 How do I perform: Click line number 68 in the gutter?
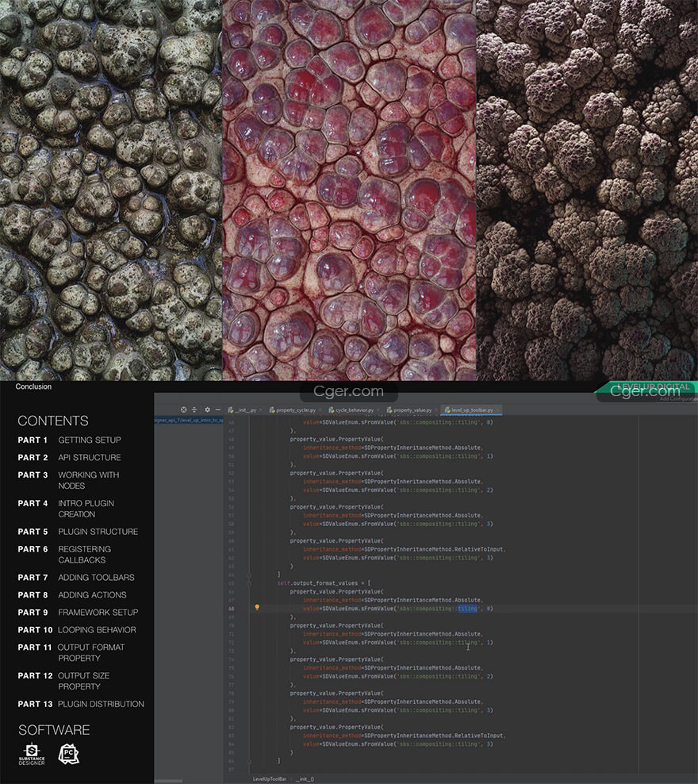coord(232,609)
